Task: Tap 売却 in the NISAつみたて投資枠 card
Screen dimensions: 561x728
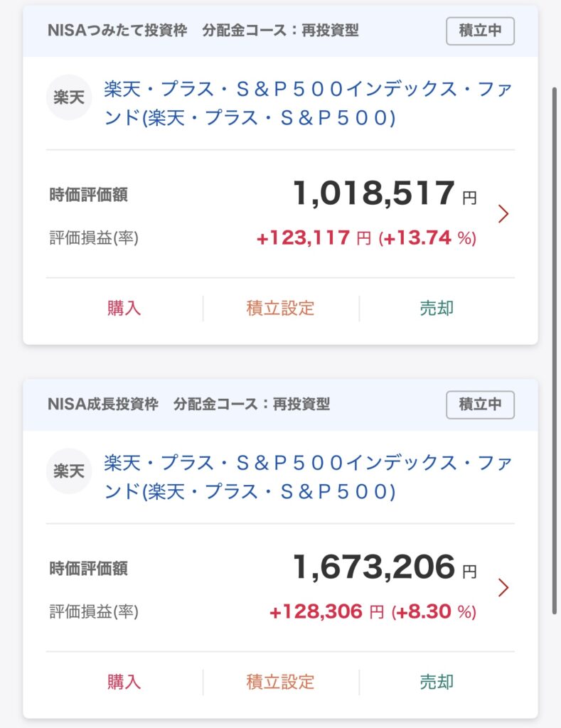Action: 437,309
